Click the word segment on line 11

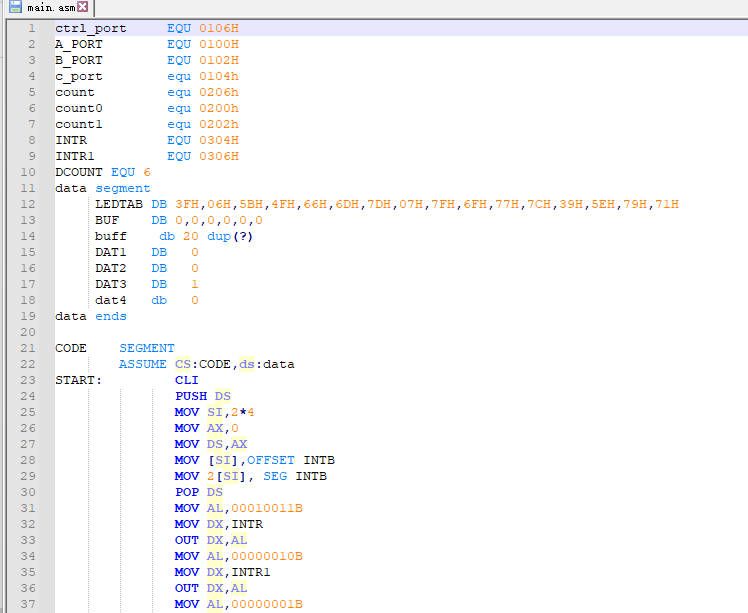[123, 188]
